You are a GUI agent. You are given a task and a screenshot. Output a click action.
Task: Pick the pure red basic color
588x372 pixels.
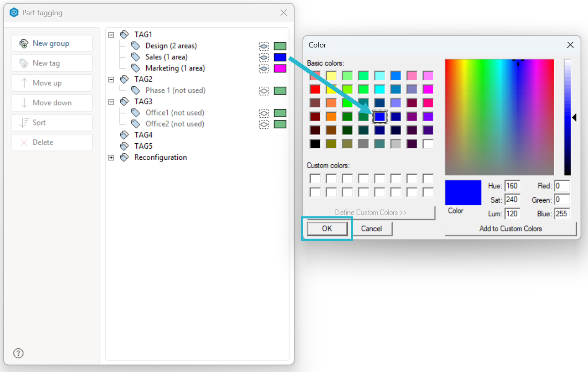pos(315,89)
